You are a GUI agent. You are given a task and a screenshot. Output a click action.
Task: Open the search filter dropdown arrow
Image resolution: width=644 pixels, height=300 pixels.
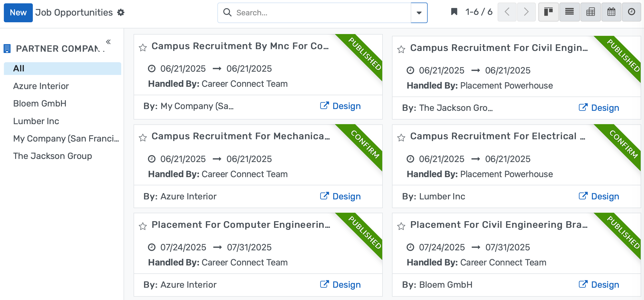[419, 13]
